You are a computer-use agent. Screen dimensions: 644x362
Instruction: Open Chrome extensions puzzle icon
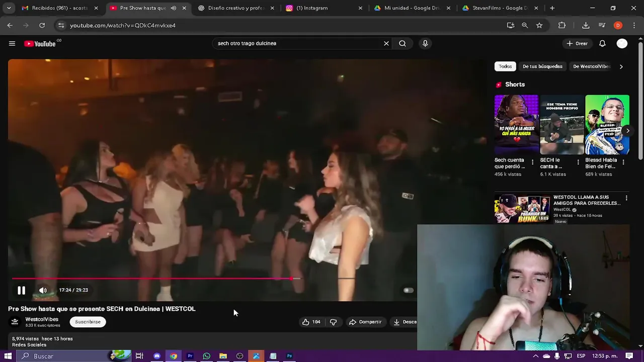[x=562, y=25]
